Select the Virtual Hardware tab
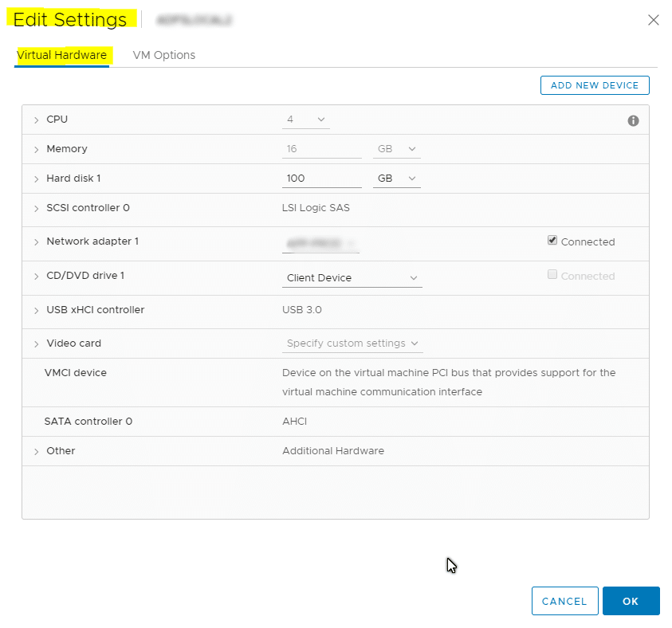The width and height of the screenshot is (672, 628). (x=61, y=55)
